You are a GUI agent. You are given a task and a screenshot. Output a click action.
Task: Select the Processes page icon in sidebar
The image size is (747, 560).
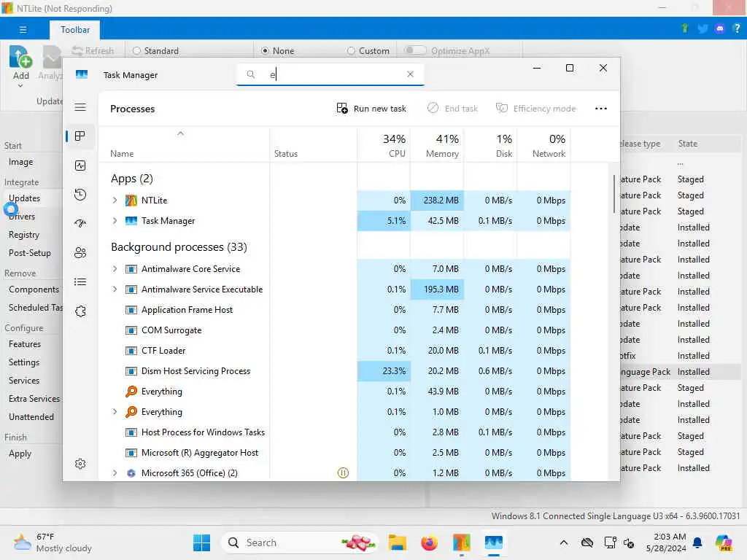pos(80,136)
